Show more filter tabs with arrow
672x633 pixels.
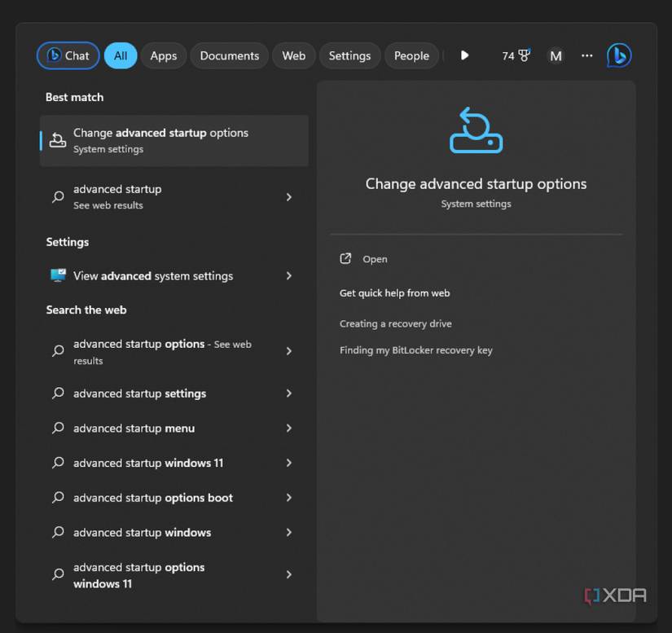(464, 55)
